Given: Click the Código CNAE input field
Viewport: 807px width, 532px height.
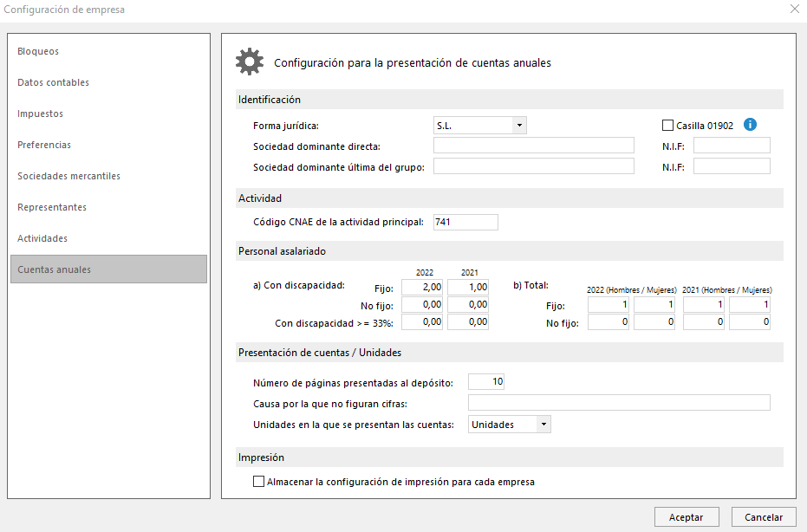Looking at the screenshot, I should (x=465, y=223).
